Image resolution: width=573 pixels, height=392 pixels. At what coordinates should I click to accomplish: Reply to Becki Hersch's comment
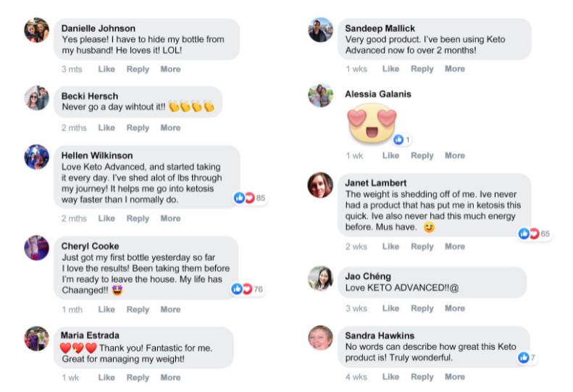pos(138,128)
